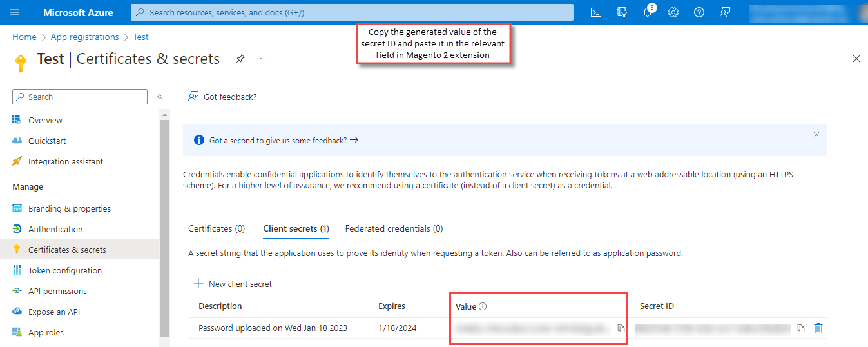Viewport: 868px width, 347px height.
Task: Open the More options ellipsis beside the title
Action: (x=261, y=59)
